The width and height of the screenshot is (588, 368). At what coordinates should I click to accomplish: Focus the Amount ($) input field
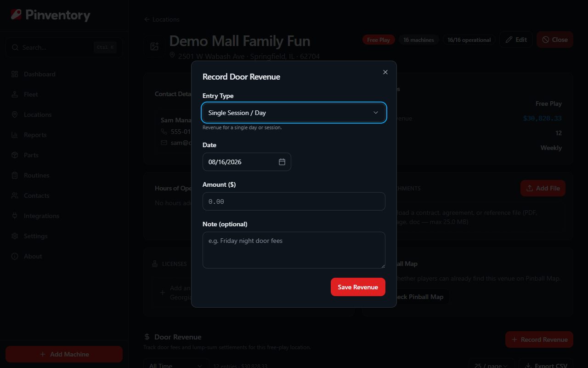[x=294, y=201]
